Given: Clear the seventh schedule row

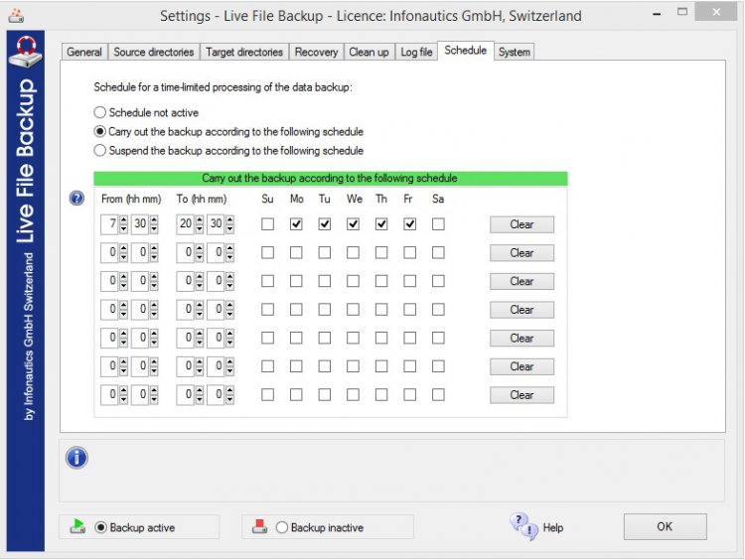Looking at the screenshot, I should pos(521,395).
